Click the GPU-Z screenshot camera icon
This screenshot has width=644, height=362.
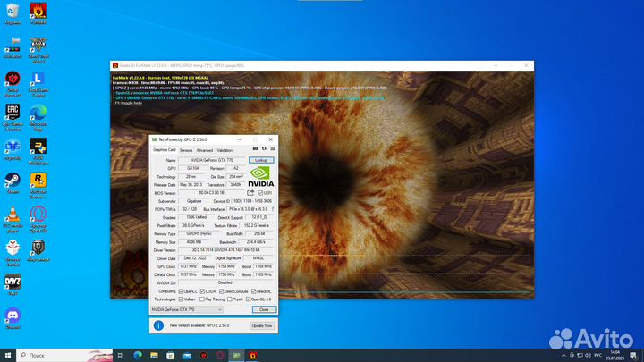pos(256,148)
